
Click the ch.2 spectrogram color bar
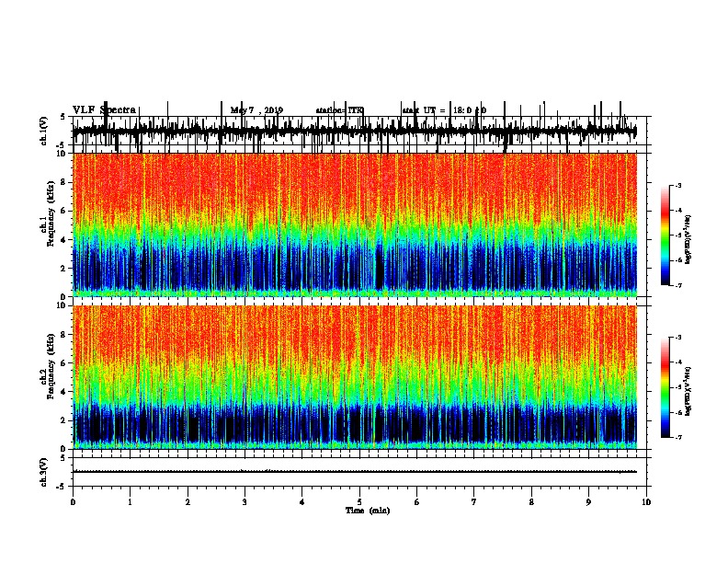pyautogui.click(x=665, y=387)
